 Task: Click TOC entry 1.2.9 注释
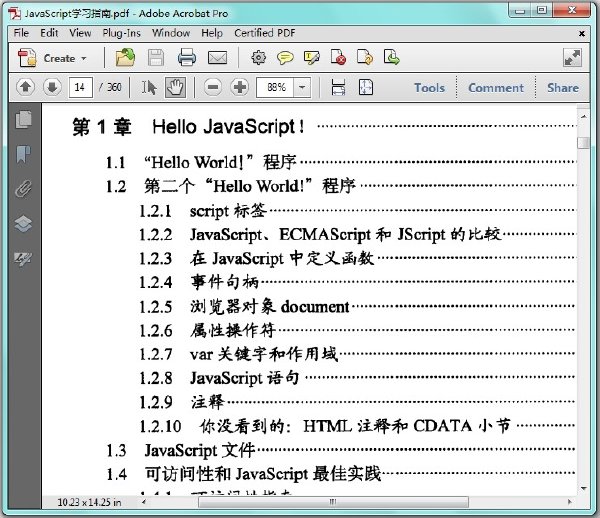click(181, 402)
